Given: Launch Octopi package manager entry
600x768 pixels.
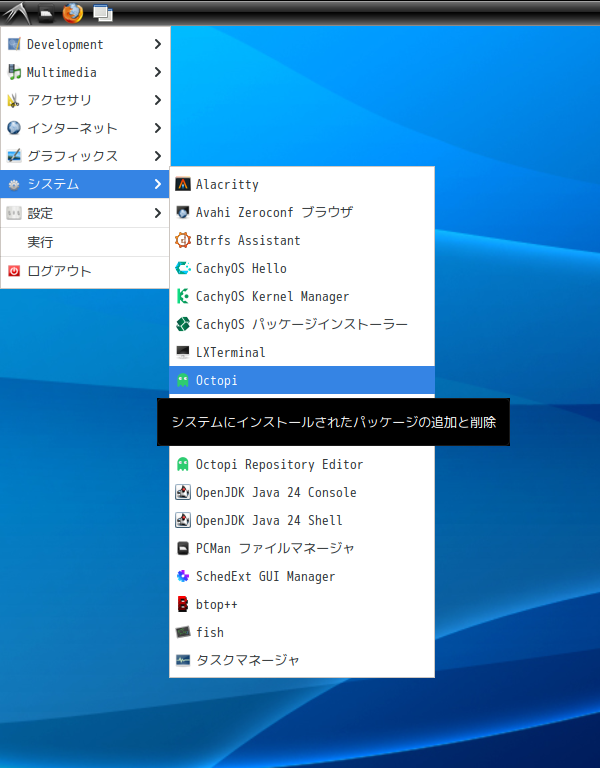Looking at the screenshot, I should click(302, 380).
